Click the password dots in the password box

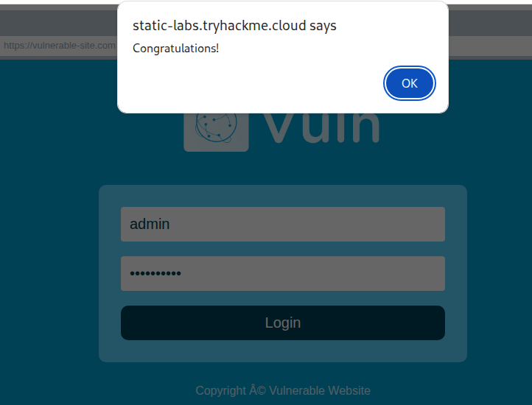point(155,273)
